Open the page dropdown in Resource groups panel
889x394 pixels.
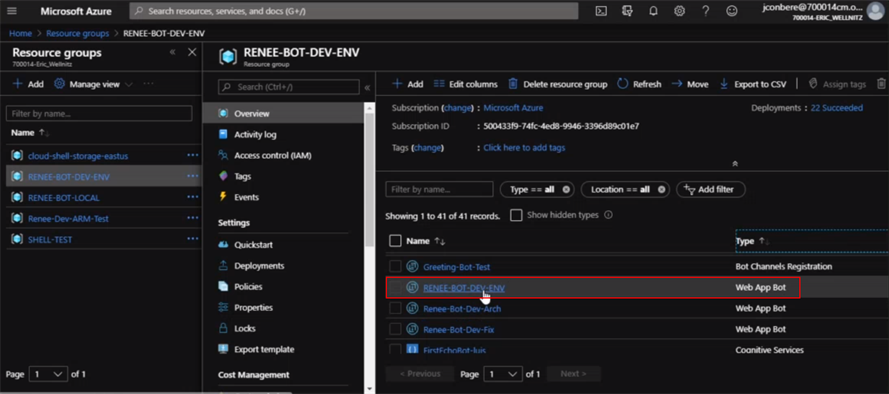[48, 374]
